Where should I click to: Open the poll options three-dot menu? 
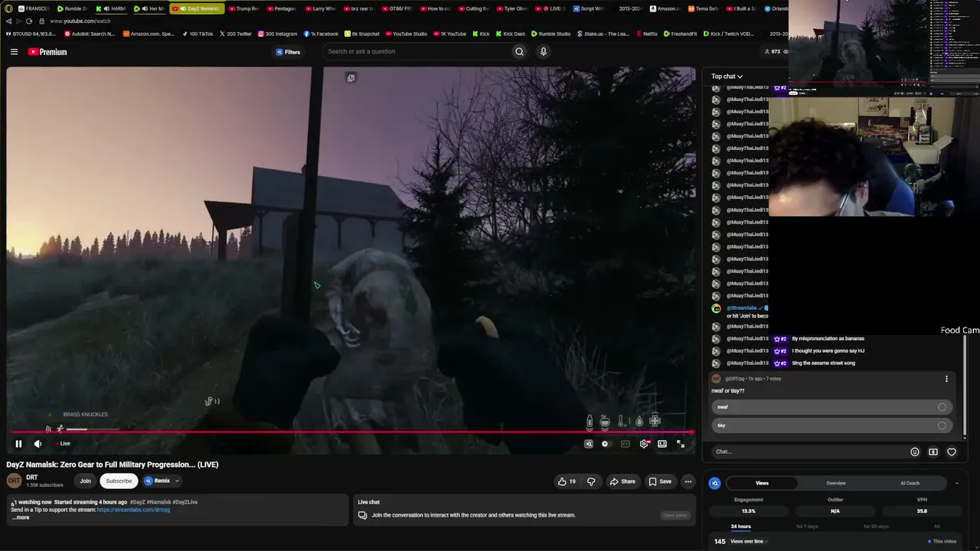[946, 379]
